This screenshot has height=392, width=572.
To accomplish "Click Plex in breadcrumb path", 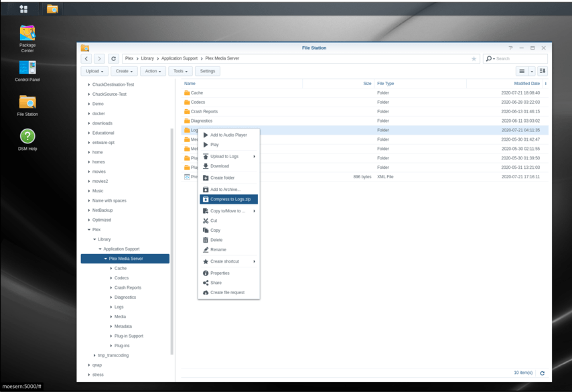I will [129, 58].
